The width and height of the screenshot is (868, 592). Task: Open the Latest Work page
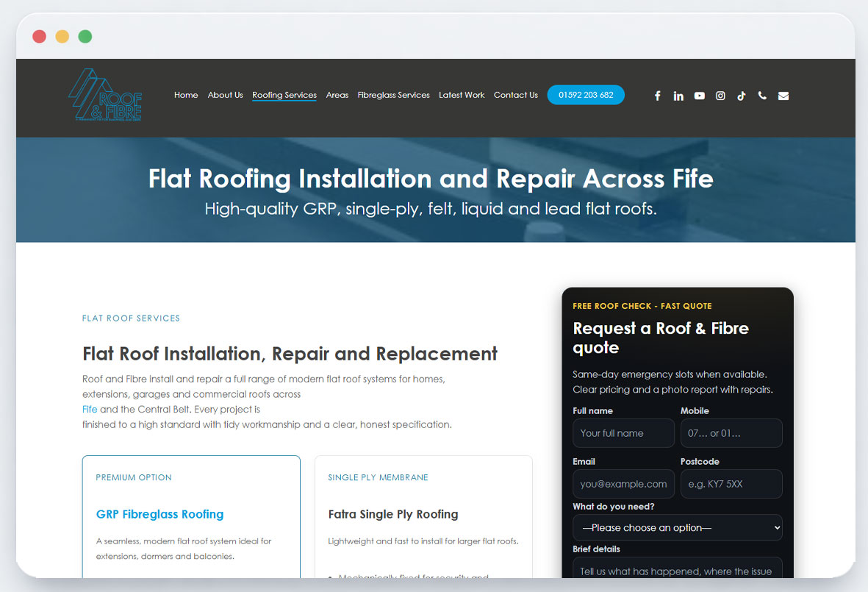coord(462,95)
